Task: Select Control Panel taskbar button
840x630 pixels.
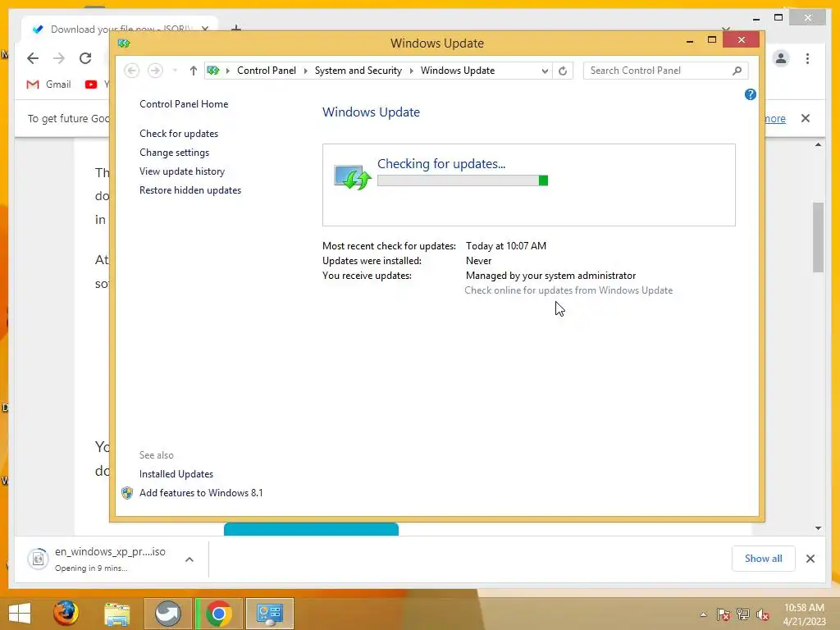Action: 269,614
